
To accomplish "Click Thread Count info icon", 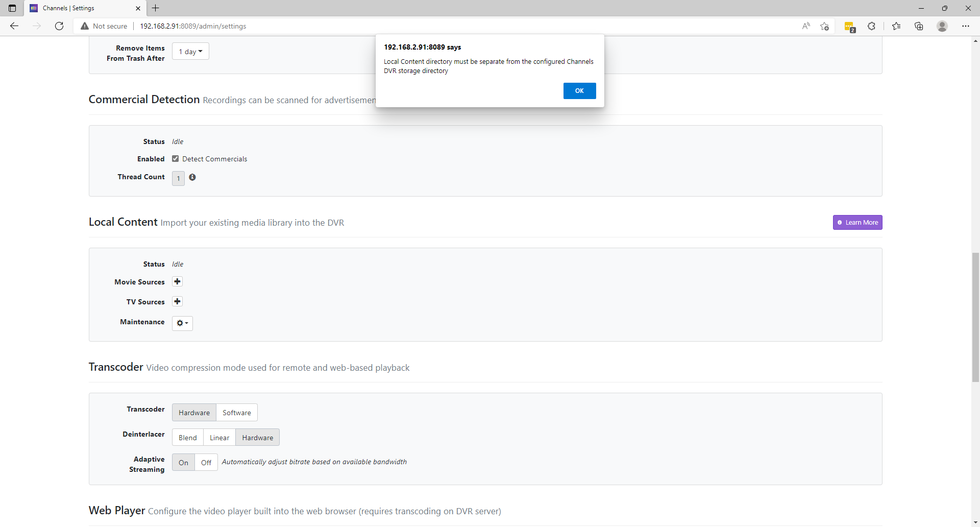I will (x=192, y=177).
